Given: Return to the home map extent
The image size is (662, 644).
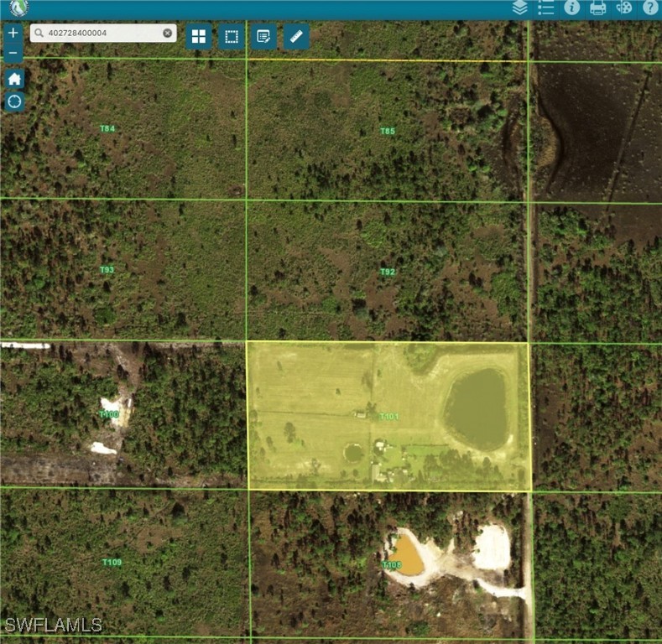Looking at the screenshot, I should (x=14, y=79).
